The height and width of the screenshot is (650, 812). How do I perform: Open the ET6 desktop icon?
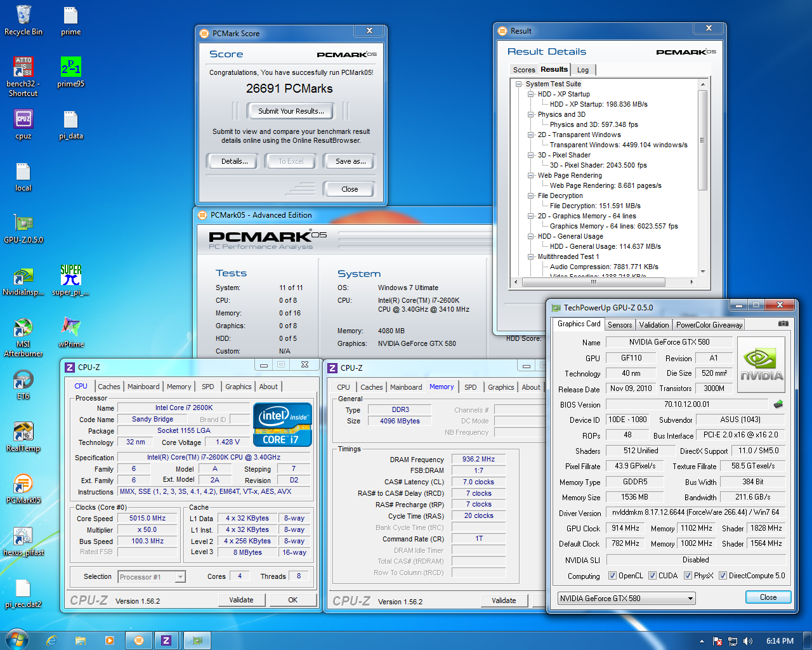23,385
